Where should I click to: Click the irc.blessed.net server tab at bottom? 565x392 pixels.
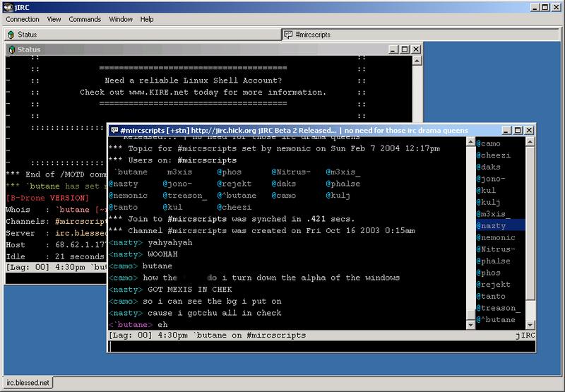tap(28, 383)
